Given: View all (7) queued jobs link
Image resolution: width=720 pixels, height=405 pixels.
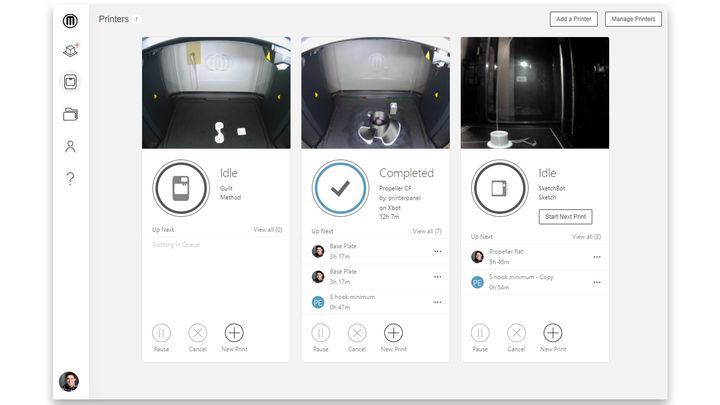Looking at the screenshot, I should pos(427,231).
